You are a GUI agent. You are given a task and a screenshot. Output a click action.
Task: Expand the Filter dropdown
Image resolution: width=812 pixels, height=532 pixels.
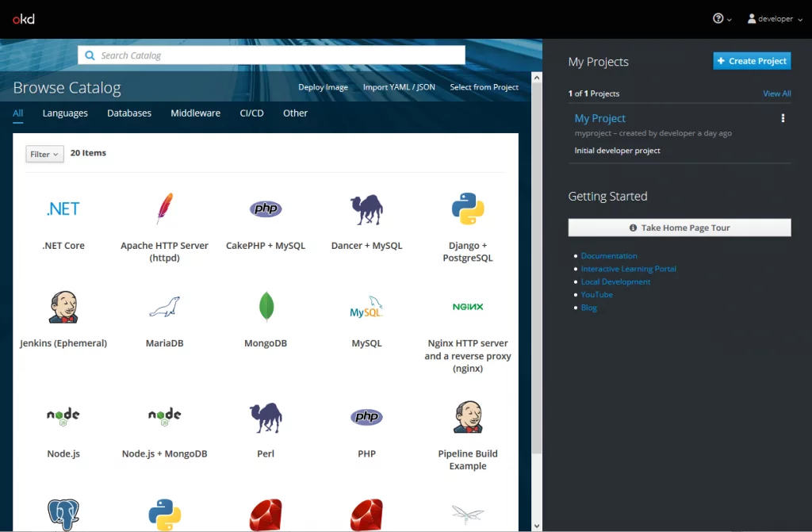coord(44,154)
